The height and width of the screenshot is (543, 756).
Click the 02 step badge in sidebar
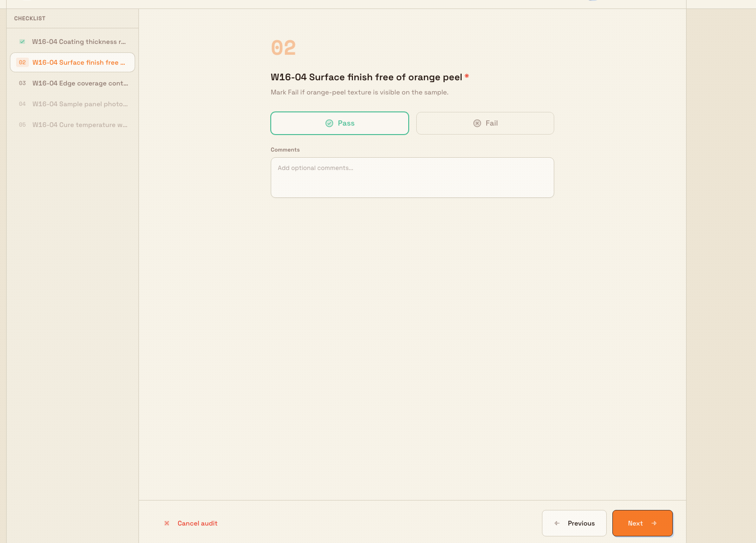pos(22,62)
